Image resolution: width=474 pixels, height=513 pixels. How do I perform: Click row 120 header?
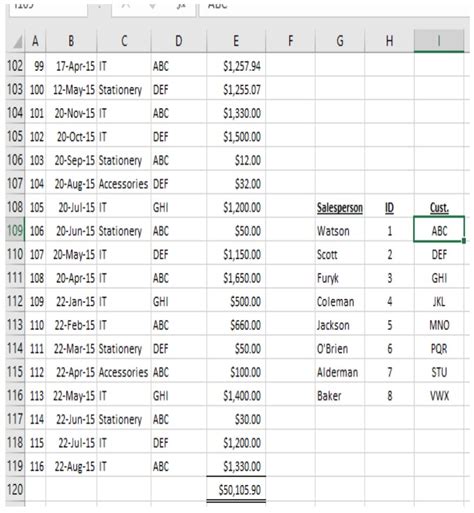(15, 490)
